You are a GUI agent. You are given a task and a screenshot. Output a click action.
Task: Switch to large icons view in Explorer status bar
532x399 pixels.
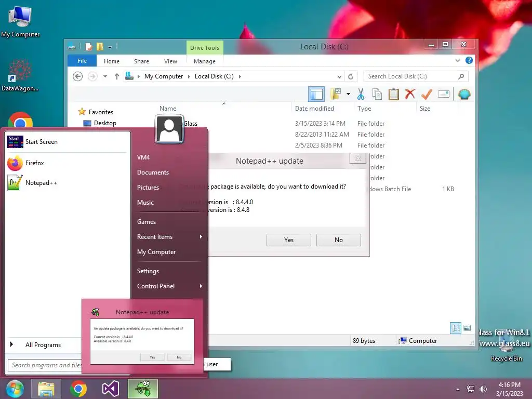coord(467,328)
